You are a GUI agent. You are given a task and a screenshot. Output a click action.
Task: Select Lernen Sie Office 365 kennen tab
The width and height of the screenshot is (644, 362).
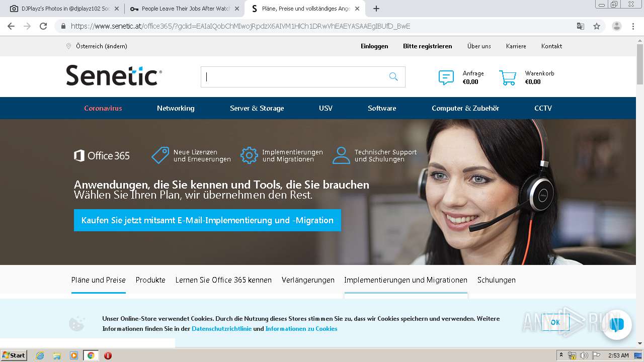[x=223, y=280]
